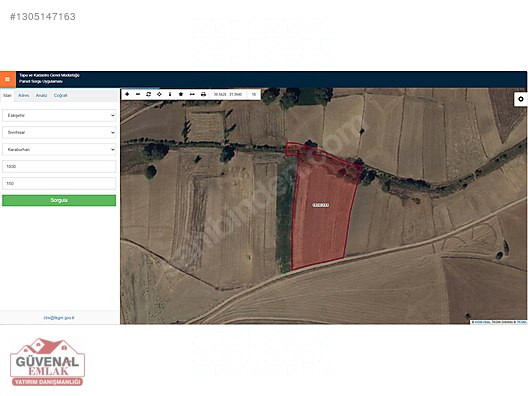Switch to the Adres tab
The width and height of the screenshot is (528, 396).
(x=24, y=95)
